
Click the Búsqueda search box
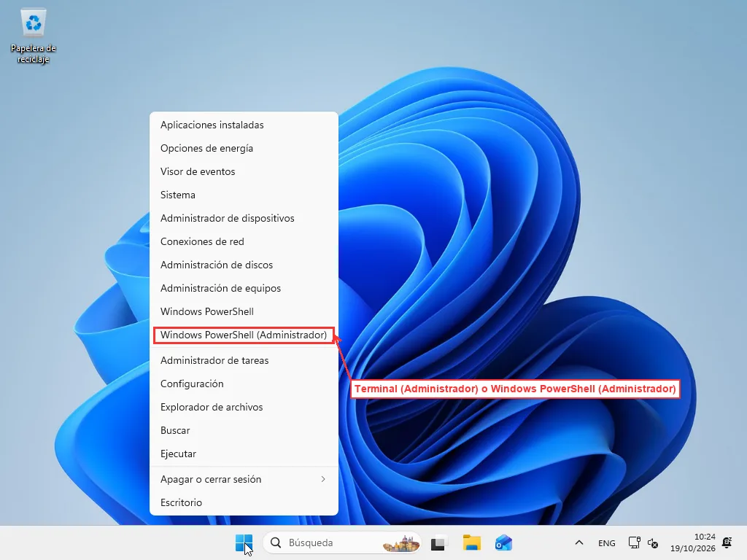coord(342,542)
